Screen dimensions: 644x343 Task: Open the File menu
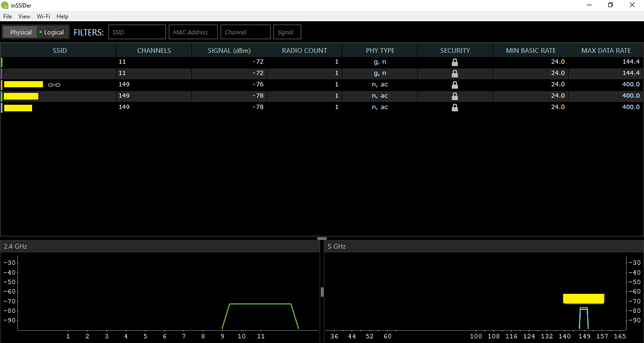(8, 17)
